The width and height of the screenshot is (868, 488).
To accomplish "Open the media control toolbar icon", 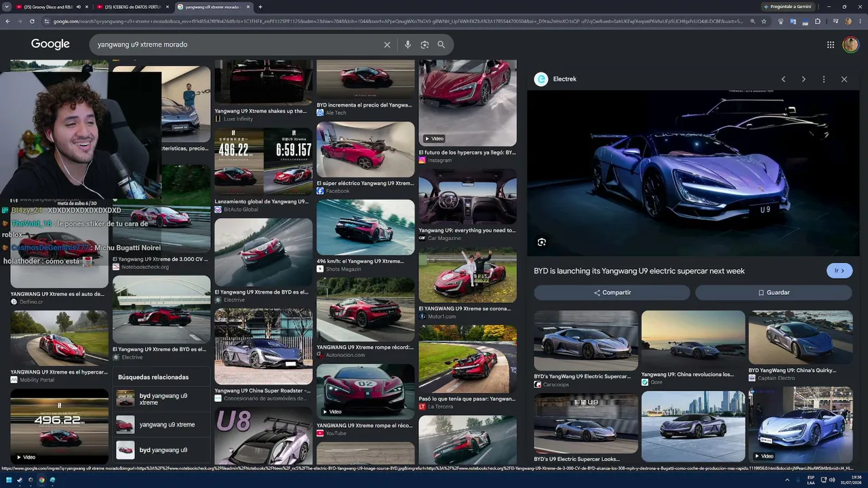I will pyautogui.click(x=835, y=21).
